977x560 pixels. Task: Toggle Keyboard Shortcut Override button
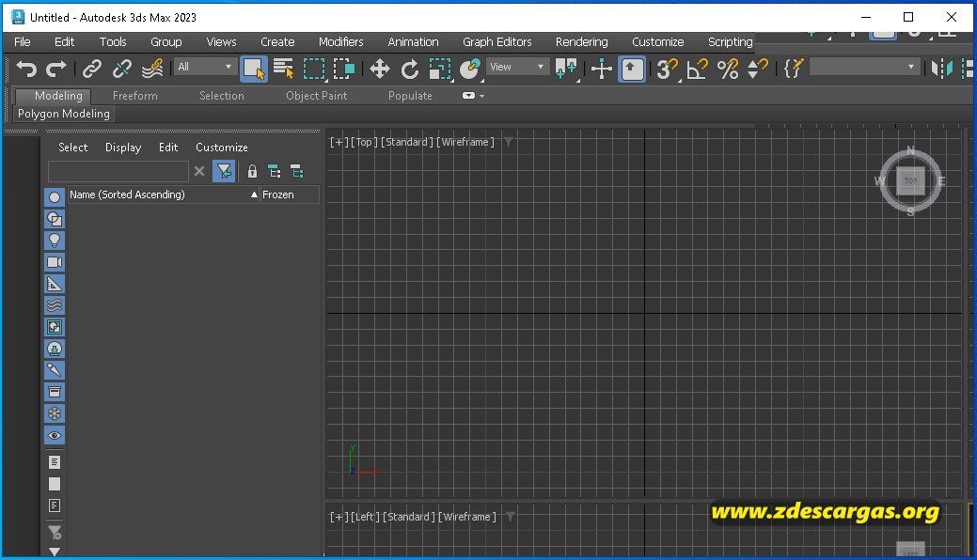tap(632, 69)
